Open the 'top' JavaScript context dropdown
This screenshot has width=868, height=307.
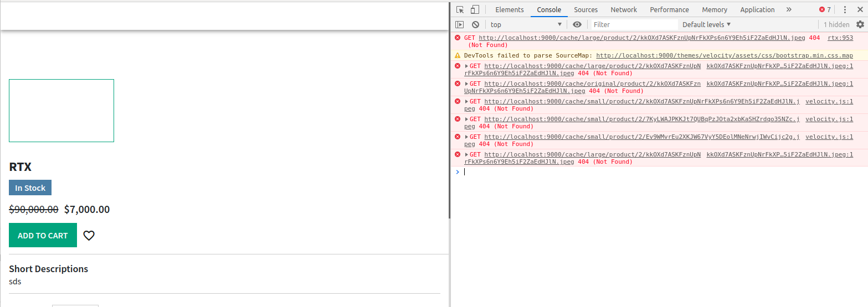[526, 24]
